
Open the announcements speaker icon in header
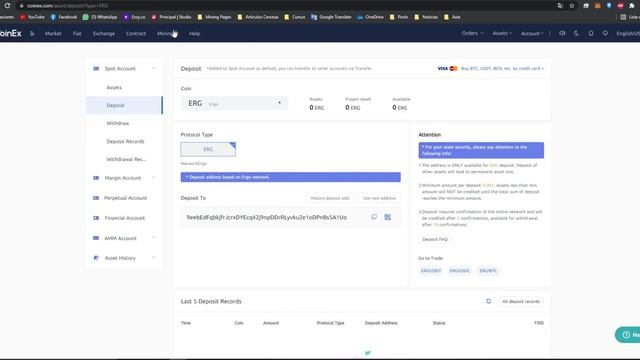562,33
